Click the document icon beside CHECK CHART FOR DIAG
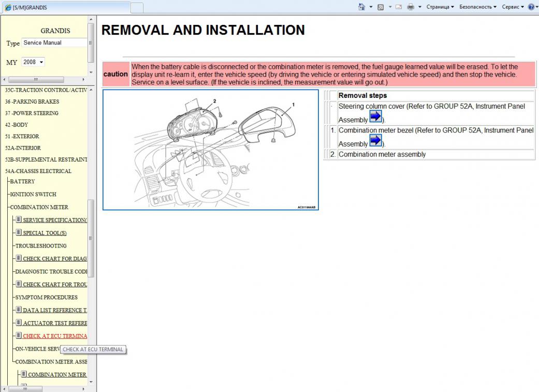Screen dimensions: 539x392 click(x=19, y=258)
